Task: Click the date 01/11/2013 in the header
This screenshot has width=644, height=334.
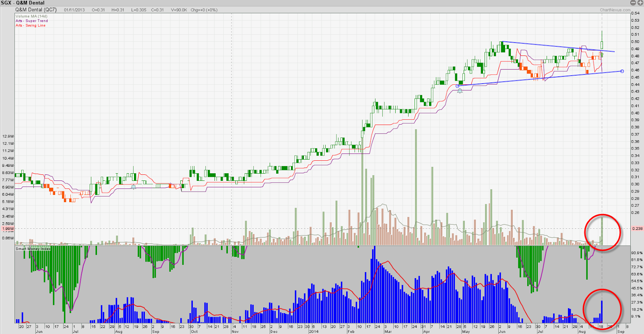Action: tap(74, 10)
